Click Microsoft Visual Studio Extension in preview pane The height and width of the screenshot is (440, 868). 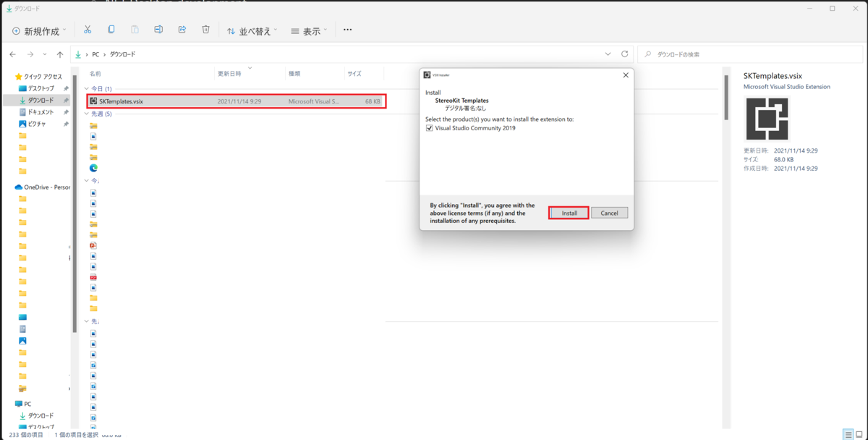787,87
